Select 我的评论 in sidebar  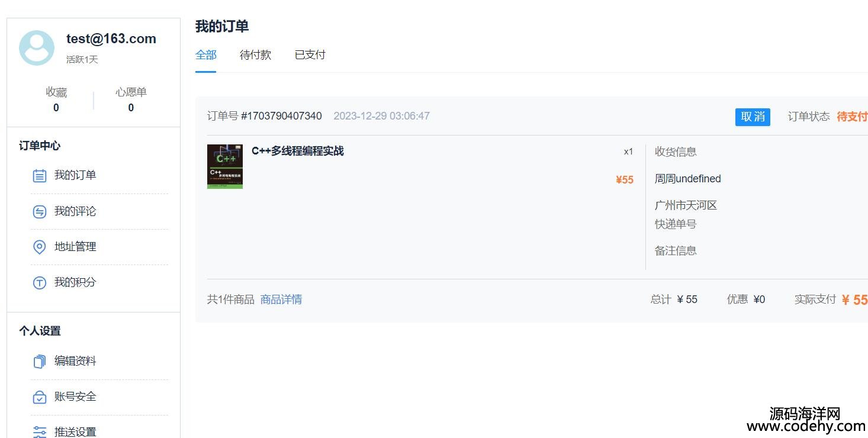tap(75, 211)
